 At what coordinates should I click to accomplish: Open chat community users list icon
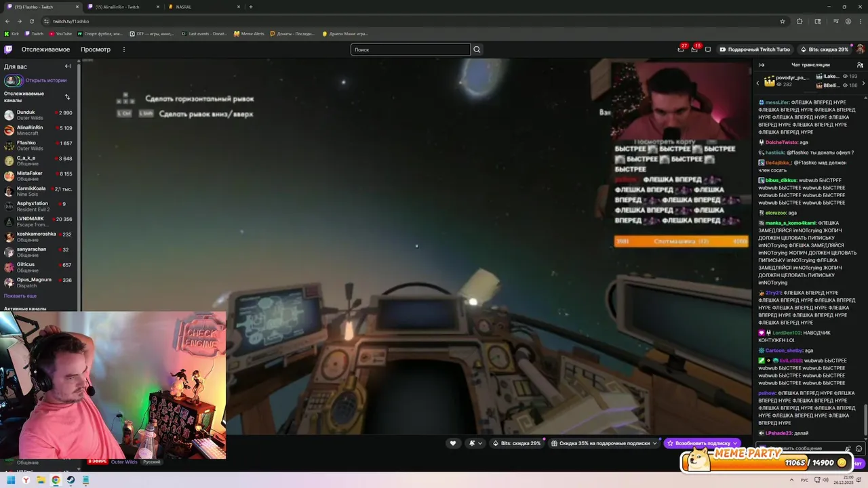pos(860,65)
